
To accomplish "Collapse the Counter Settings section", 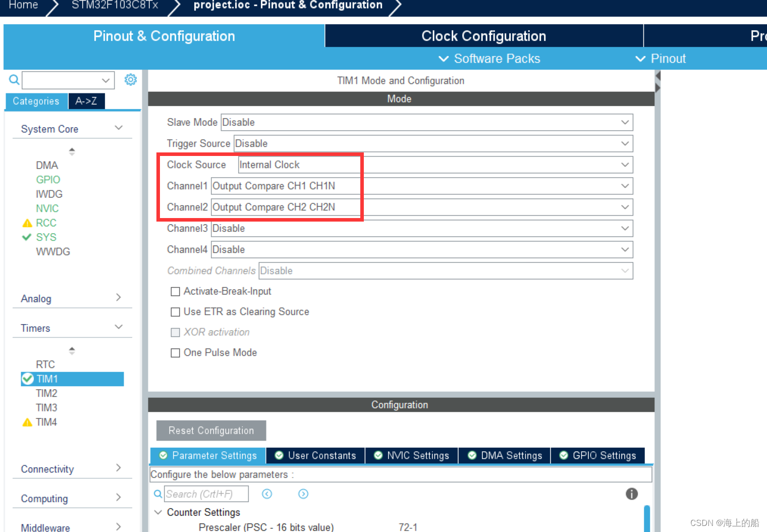I will point(158,512).
